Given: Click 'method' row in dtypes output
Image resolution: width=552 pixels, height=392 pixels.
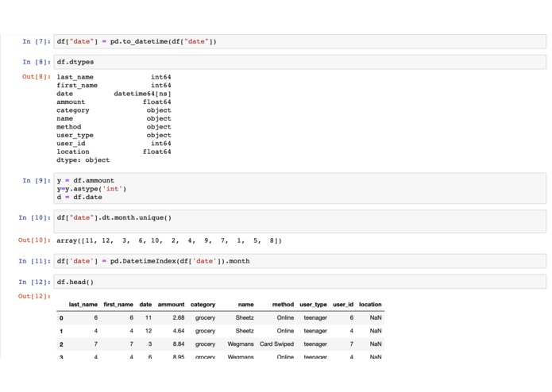Looking at the screenshot, I should coord(114,127).
